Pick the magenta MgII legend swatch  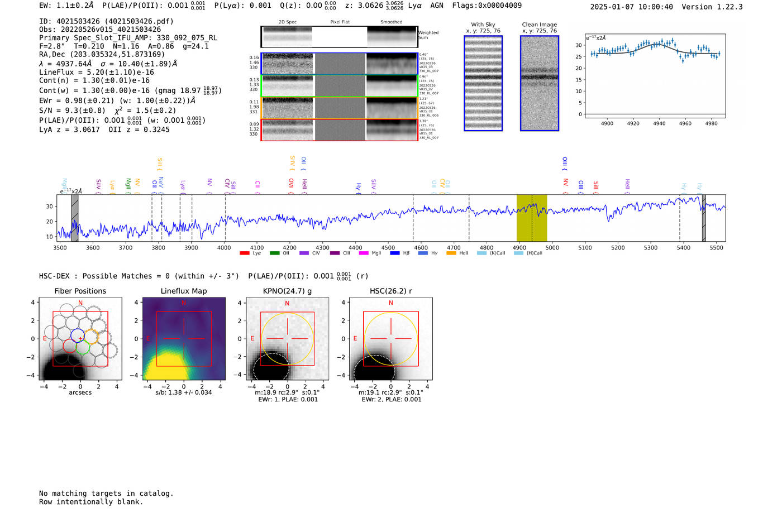tap(364, 253)
